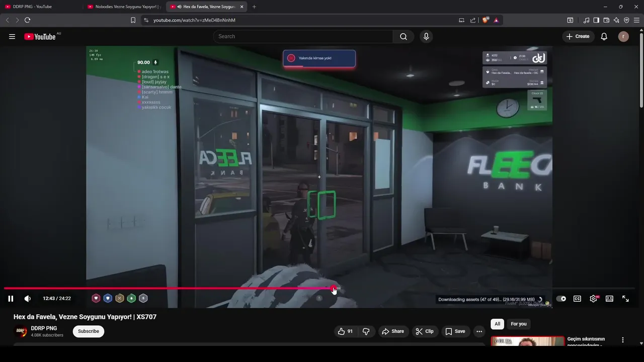The height and width of the screenshot is (362, 644).
Task: Open Geçim sıkıntısının recommended video thumbnail
Action: click(x=528, y=341)
